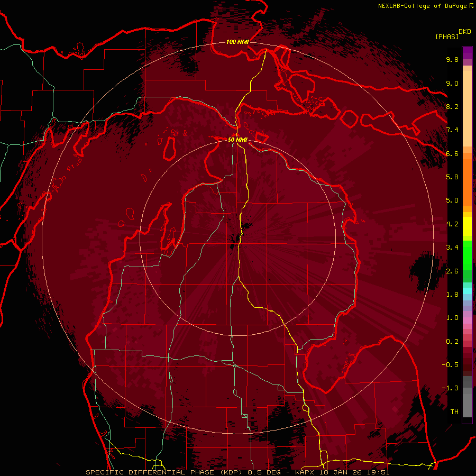This screenshot has height=476, width=476.
Task: Click the 3.4 value on the color scale
Action: pyautogui.click(x=452, y=248)
